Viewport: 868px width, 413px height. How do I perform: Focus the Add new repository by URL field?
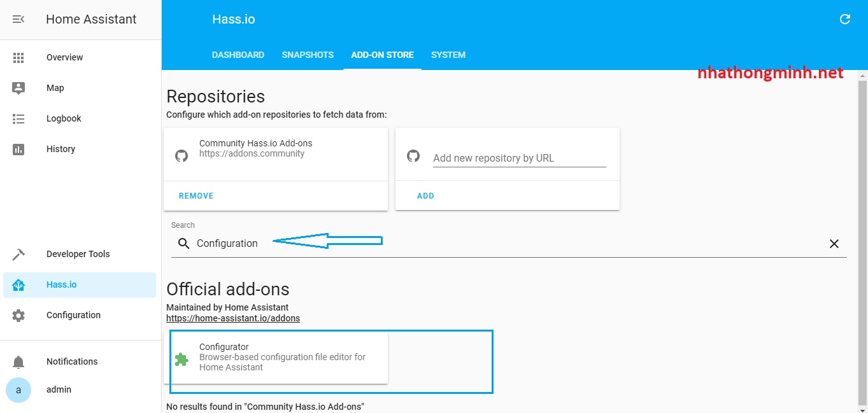coord(520,158)
